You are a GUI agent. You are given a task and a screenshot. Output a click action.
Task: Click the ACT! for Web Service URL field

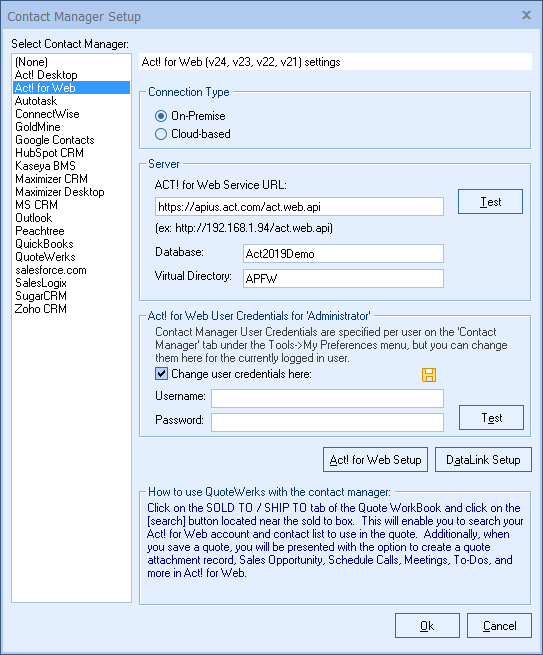[x=299, y=207]
